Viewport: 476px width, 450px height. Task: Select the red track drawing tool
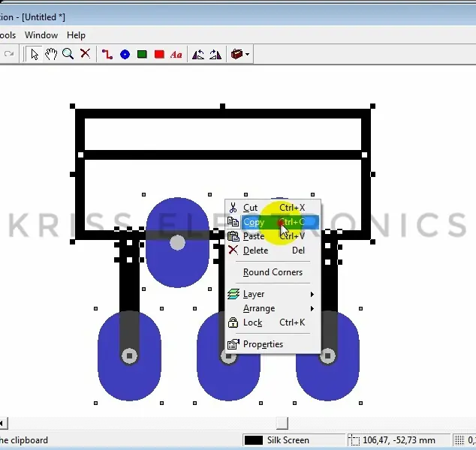click(x=107, y=54)
